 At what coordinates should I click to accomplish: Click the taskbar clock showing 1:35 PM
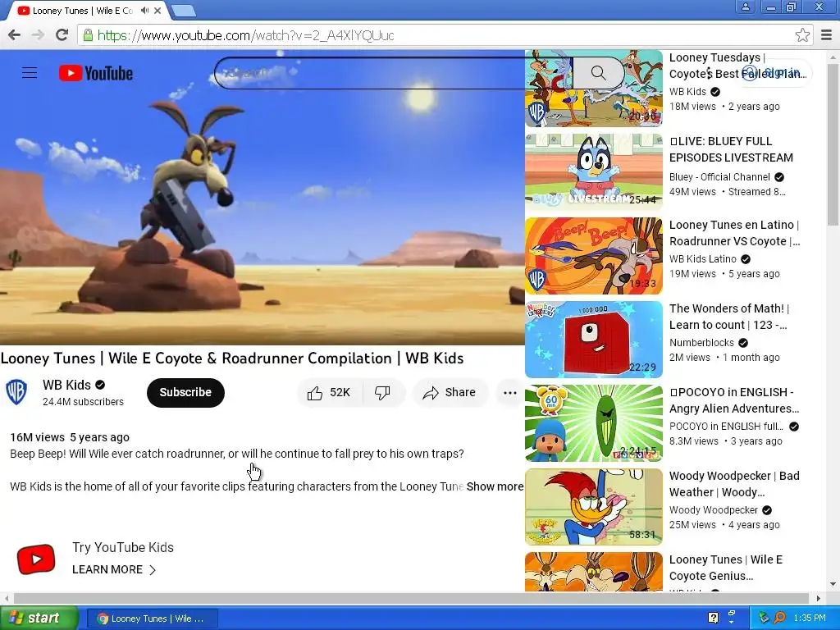810,618
